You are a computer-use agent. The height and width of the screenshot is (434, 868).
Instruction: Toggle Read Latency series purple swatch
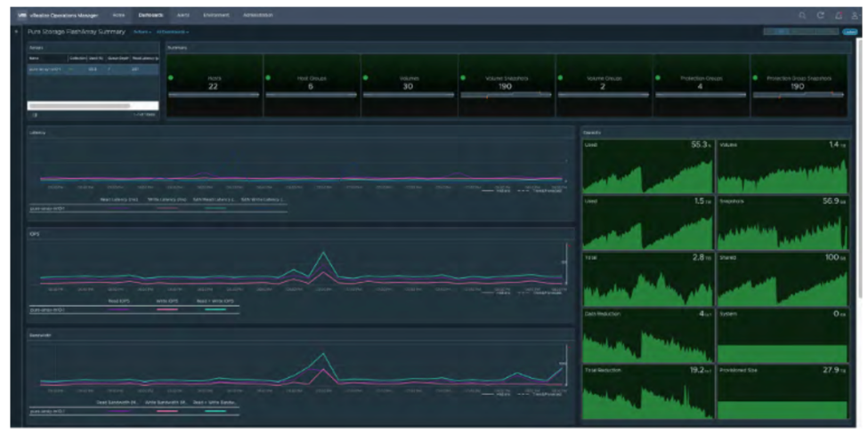(x=119, y=208)
